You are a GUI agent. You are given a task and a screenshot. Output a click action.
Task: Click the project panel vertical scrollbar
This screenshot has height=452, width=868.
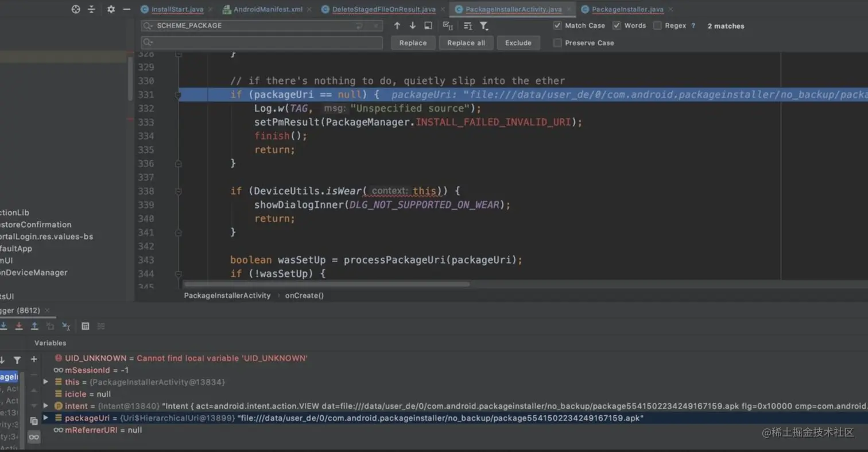130,78
